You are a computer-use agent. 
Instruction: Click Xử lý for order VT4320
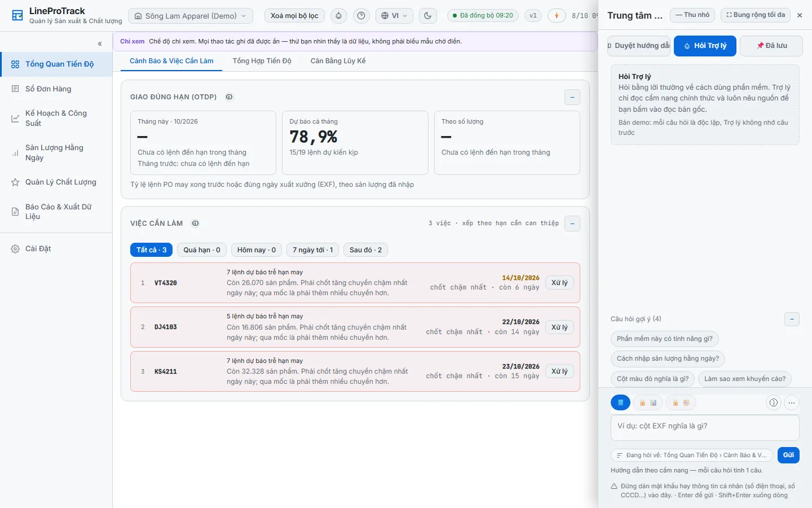coord(559,283)
